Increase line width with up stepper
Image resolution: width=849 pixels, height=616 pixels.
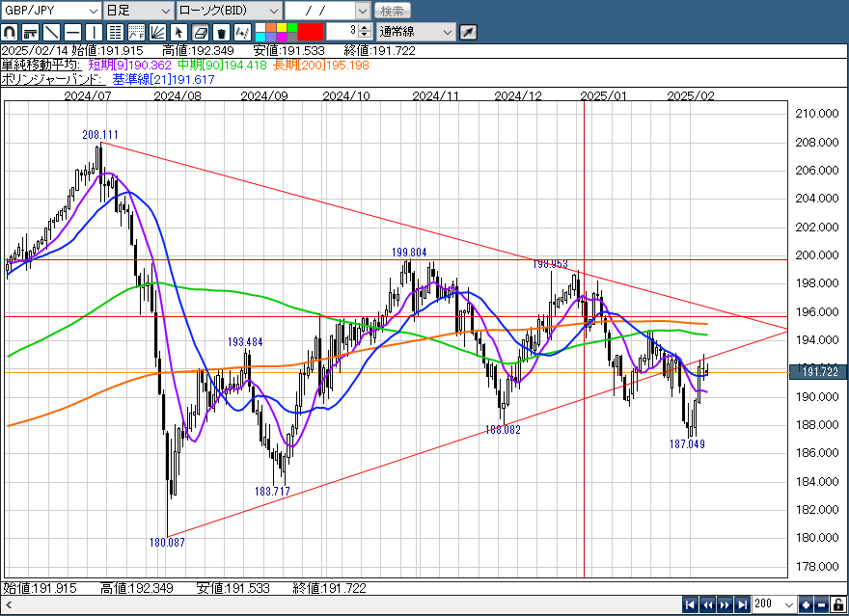coord(365,28)
